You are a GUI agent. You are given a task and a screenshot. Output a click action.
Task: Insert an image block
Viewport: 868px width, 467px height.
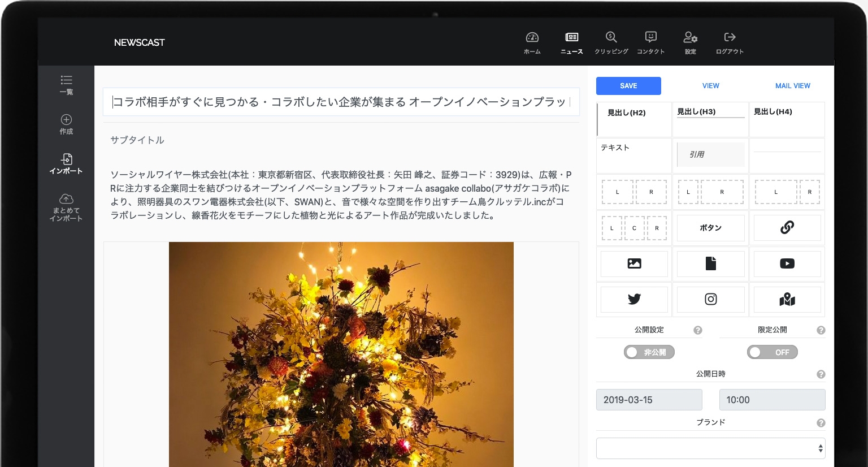pos(634,263)
